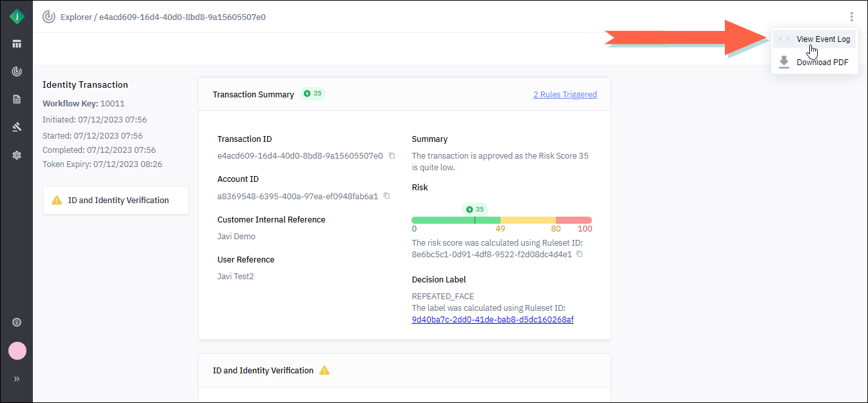Screen dimensions: 868x403
Task: Expand the sidebar with double chevron
Action: [17, 379]
